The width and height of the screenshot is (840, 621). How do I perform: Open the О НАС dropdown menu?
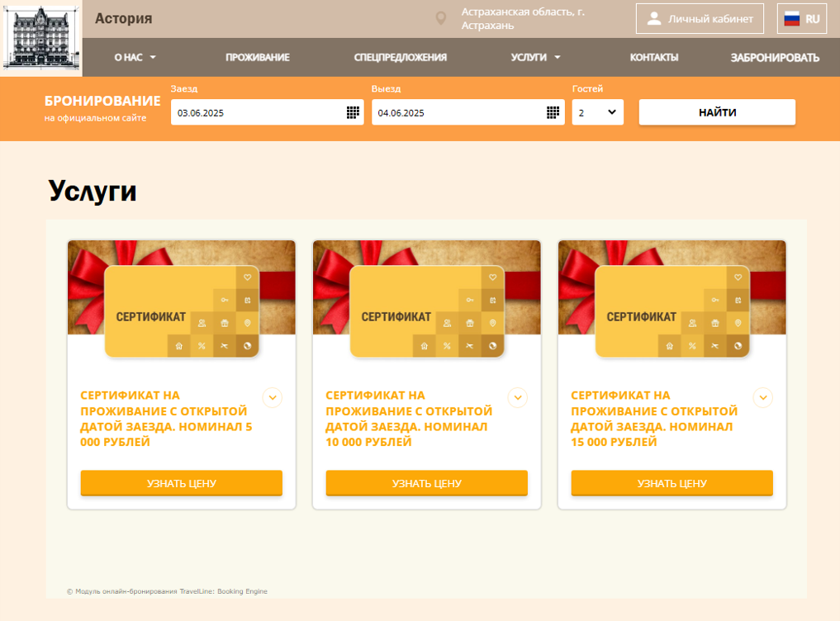[135, 57]
